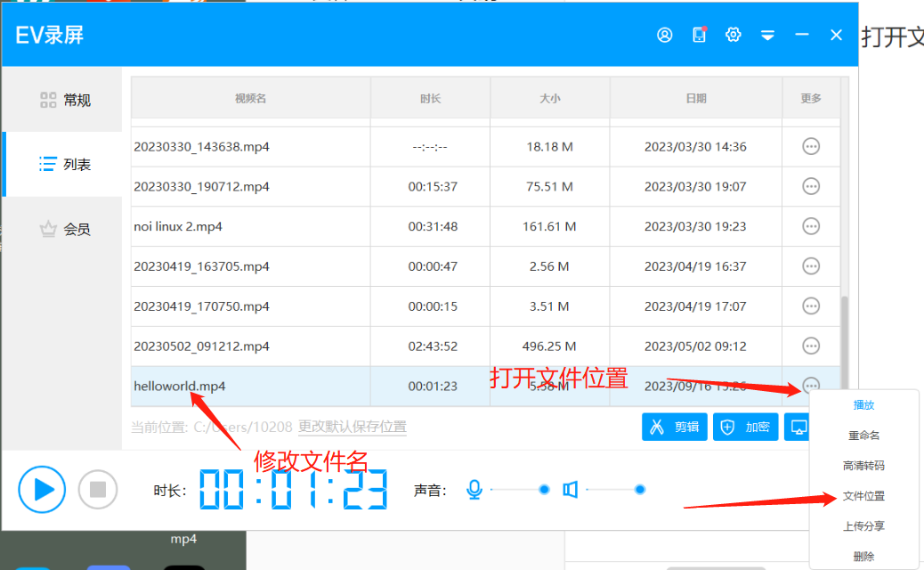Open settings gear in EV录屏 title bar
This screenshot has width=924, height=570.
734,35
